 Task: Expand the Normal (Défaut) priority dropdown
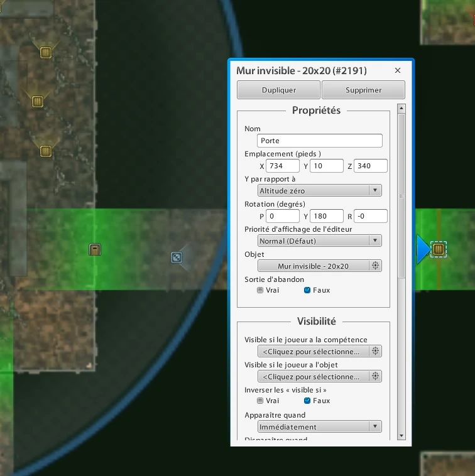320,241
